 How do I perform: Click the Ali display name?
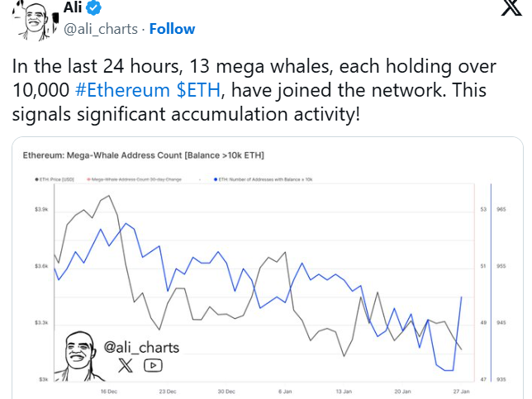click(x=73, y=7)
